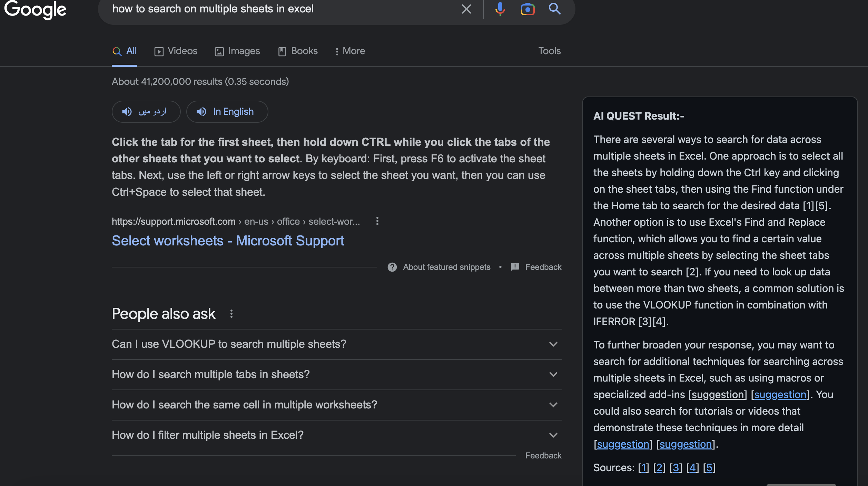
Task: Expand 'How do I filter multiple sheets in Excel?'
Action: pos(336,435)
